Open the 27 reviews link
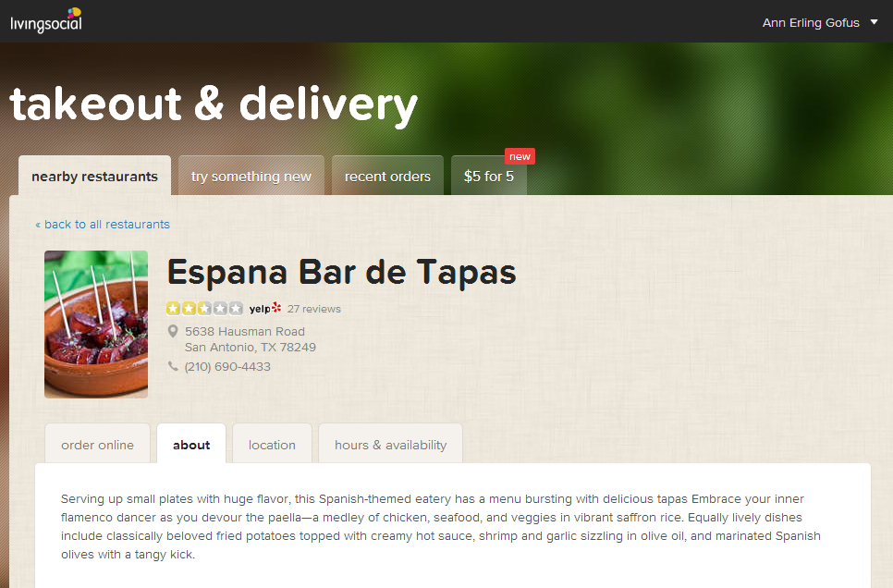893x588 pixels. [x=313, y=309]
